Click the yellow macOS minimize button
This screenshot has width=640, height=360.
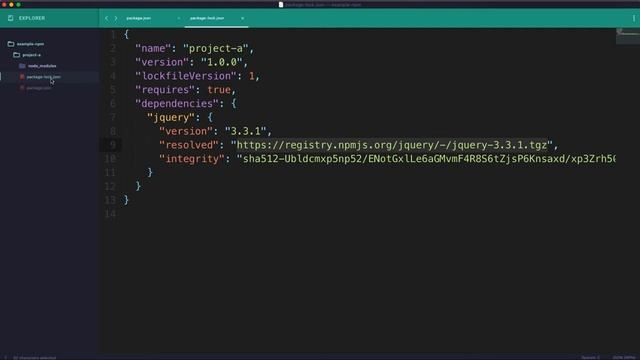(11, 4)
